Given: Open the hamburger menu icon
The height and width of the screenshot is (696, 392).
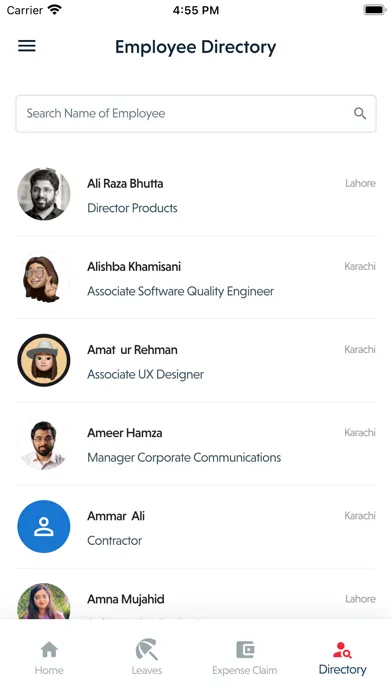Looking at the screenshot, I should (x=27, y=46).
